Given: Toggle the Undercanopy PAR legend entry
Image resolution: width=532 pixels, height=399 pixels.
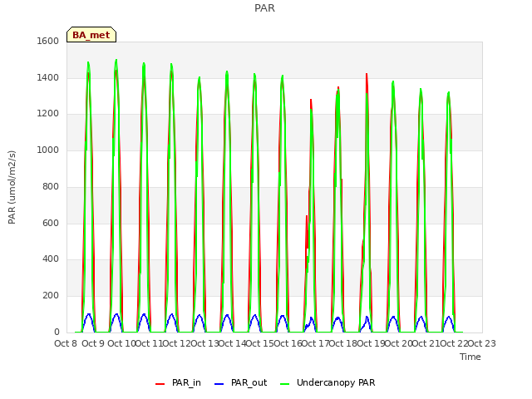Looking at the screenshot, I should [x=328, y=382].
